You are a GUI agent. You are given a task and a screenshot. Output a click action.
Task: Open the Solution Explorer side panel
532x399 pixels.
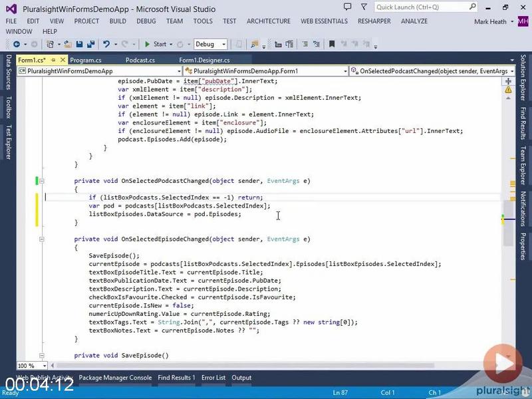click(x=523, y=77)
